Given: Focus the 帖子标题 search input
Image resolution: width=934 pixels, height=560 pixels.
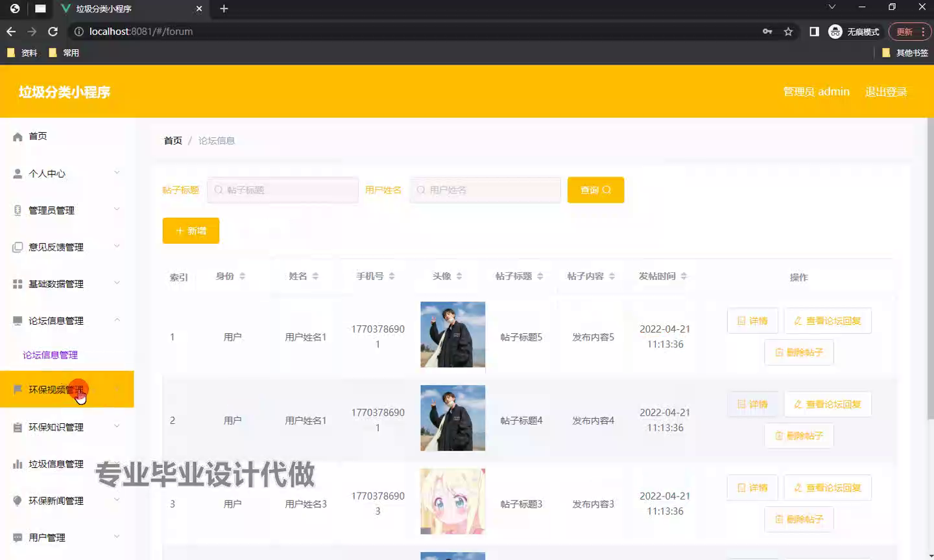Looking at the screenshot, I should [x=283, y=190].
